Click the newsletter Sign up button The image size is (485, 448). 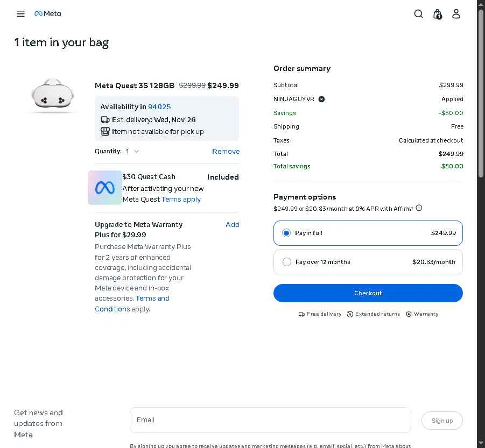(442, 421)
